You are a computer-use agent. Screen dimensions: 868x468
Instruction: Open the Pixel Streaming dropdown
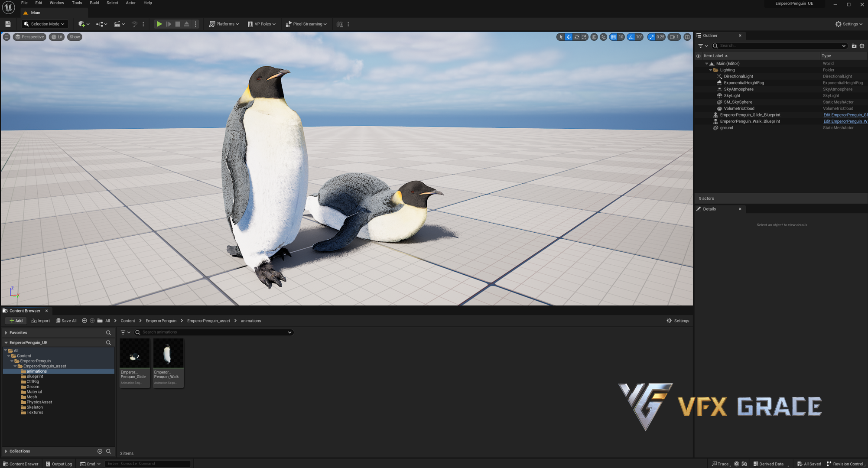(306, 24)
